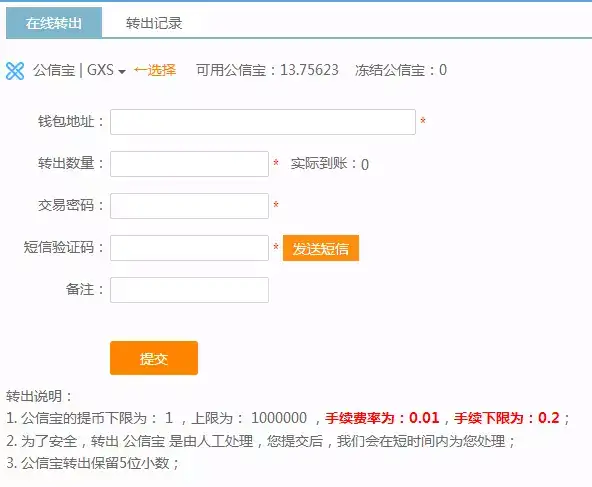592x487 pixels.
Task: Click the 转出说明 heading
Action: click(39, 396)
